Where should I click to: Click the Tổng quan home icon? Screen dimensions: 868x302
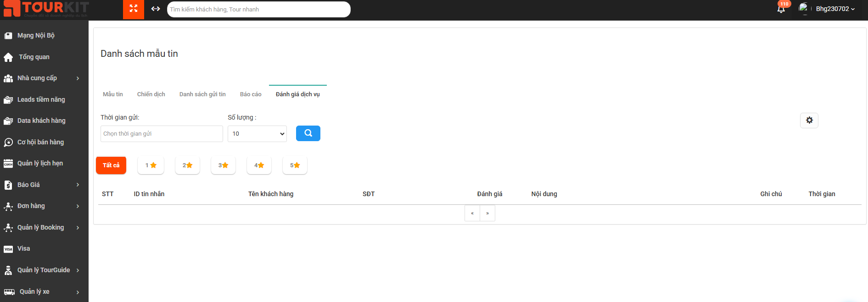(x=8, y=57)
